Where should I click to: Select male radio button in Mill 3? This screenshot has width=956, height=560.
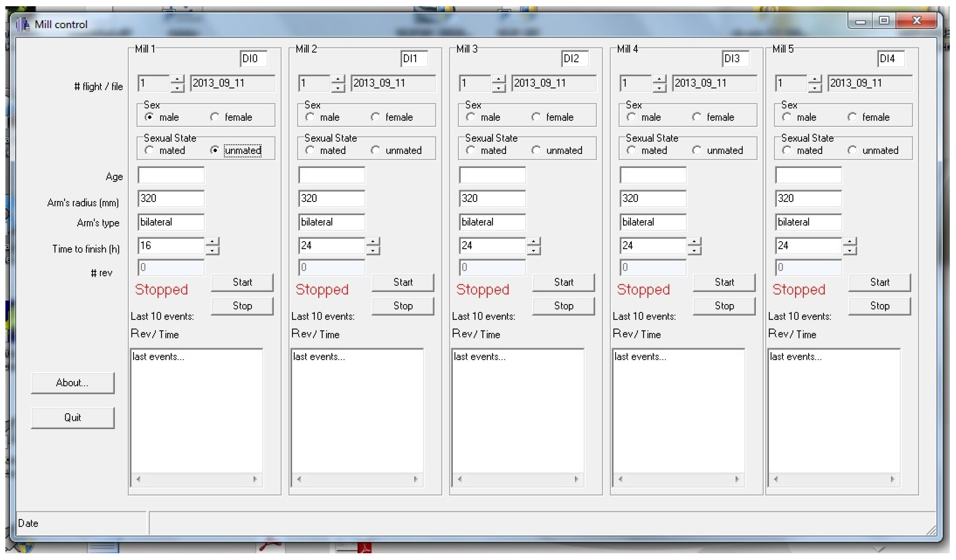[x=471, y=117]
